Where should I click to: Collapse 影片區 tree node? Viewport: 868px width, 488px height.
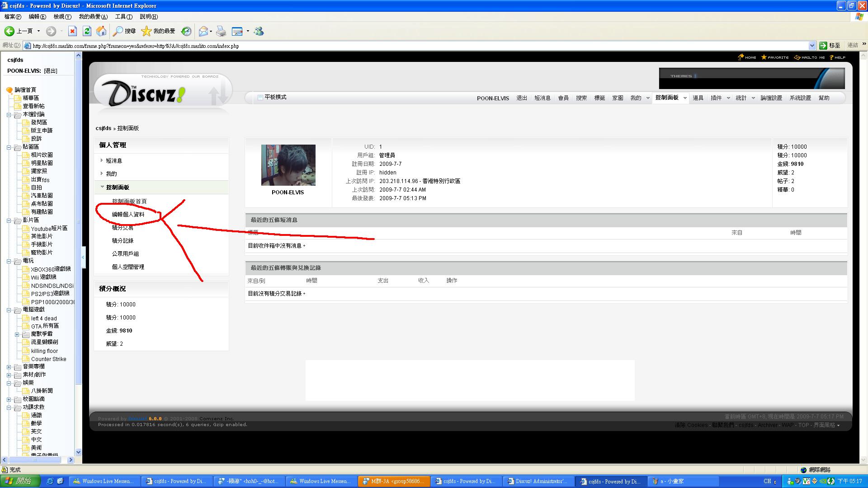click(9, 221)
